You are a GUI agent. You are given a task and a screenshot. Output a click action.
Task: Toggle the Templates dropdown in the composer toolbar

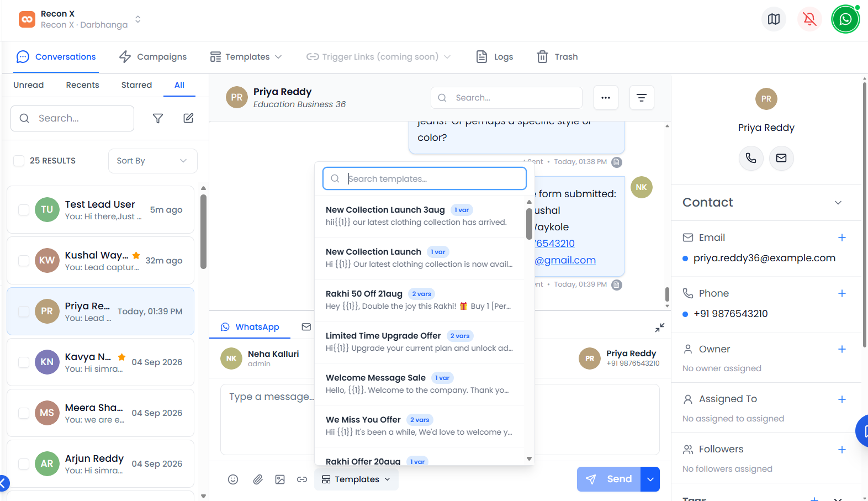point(356,479)
